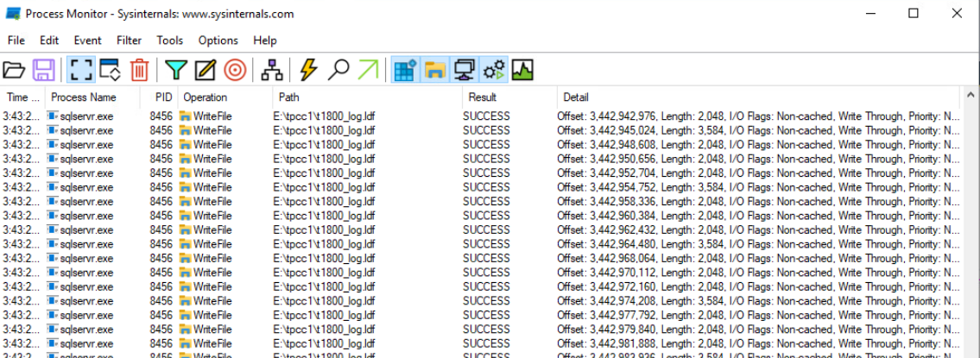Screen dimensions: 980x358
Task: Select the row with offset 3,442,960,384
Action: (x=481, y=216)
